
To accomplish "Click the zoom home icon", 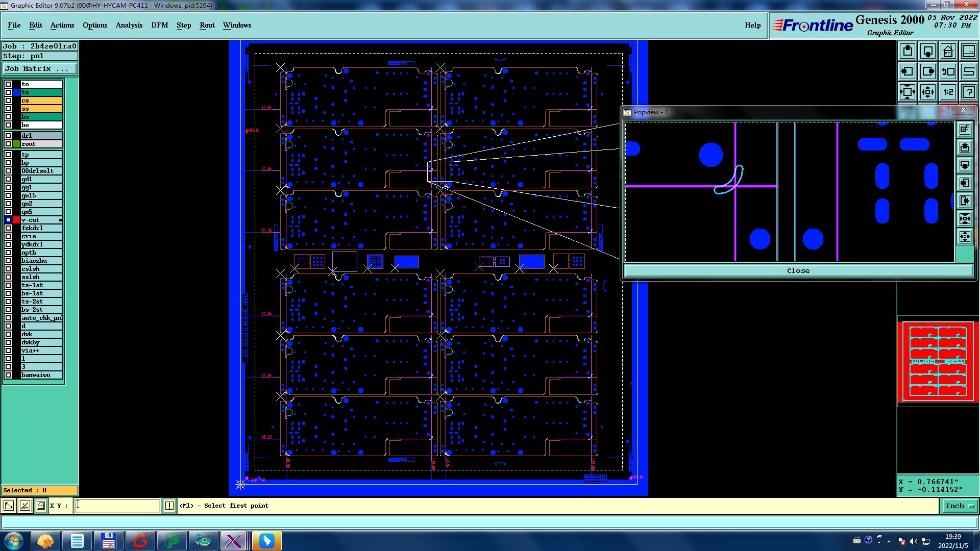I will coord(948,51).
